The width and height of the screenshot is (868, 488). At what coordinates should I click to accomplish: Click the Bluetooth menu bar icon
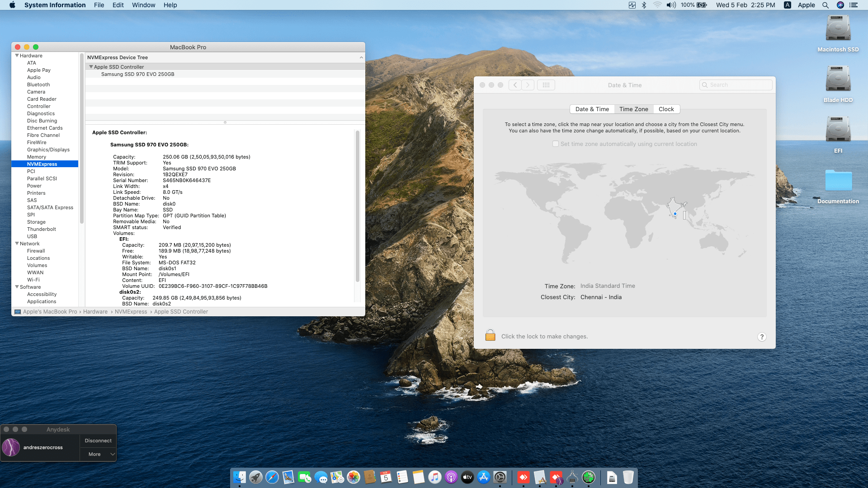[644, 5]
